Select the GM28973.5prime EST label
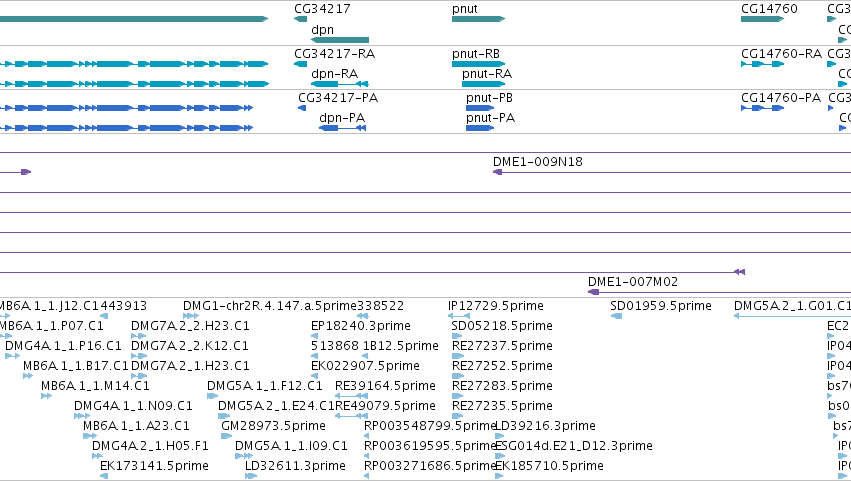Screen dimensions: 851x481 [x=273, y=426]
